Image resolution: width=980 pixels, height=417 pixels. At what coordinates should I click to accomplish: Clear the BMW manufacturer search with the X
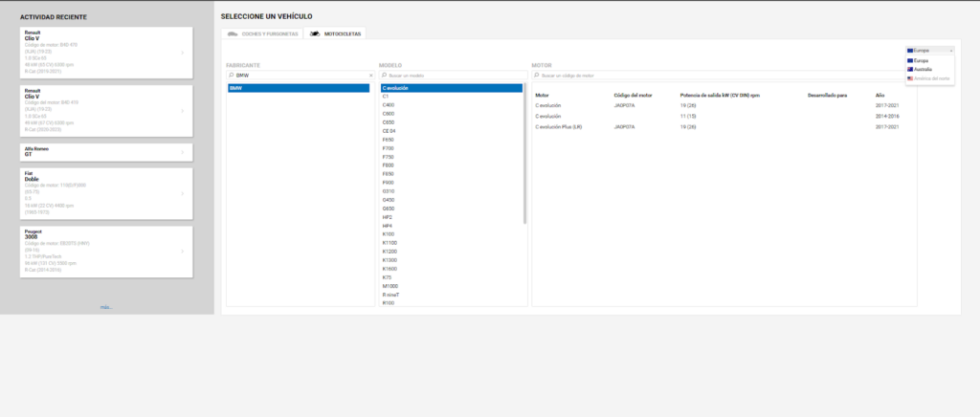[x=370, y=75]
